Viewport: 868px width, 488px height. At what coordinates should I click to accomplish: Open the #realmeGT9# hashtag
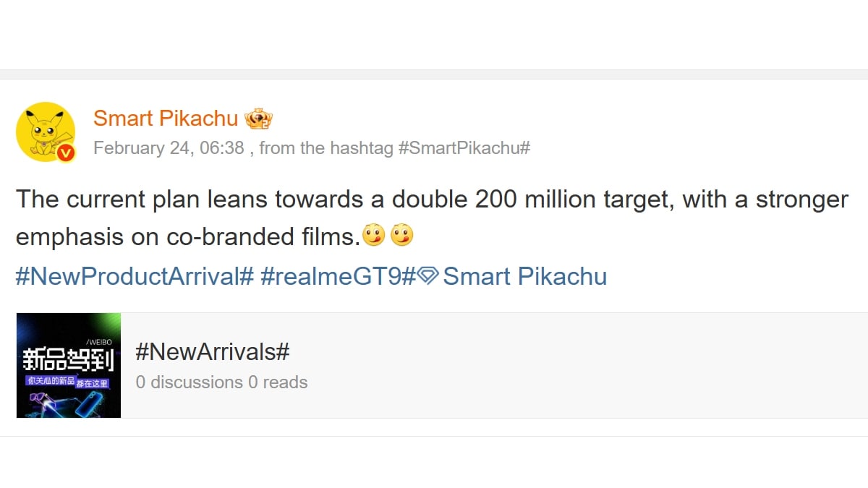(x=339, y=276)
